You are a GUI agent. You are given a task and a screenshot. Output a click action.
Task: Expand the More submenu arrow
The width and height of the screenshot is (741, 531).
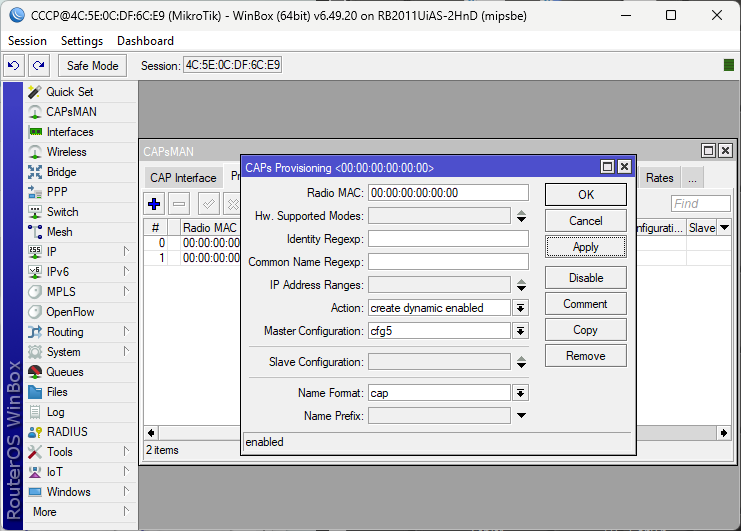tap(126, 511)
